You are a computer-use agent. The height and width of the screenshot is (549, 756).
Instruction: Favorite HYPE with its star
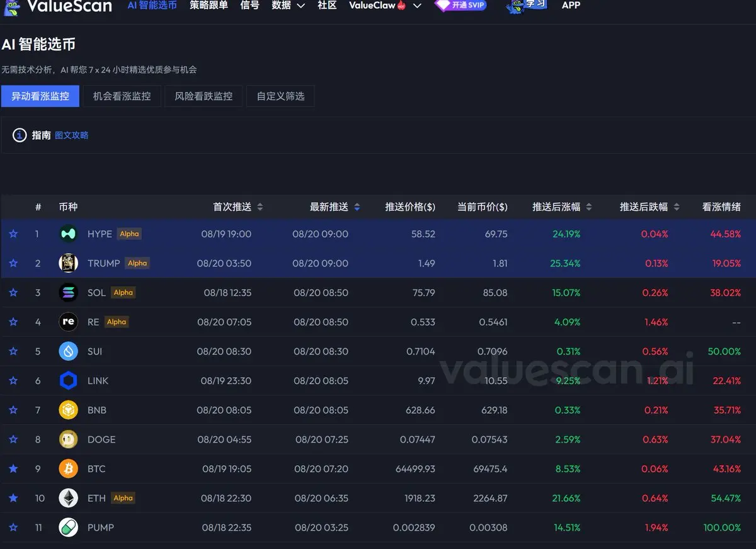pyautogui.click(x=13, y=234)
